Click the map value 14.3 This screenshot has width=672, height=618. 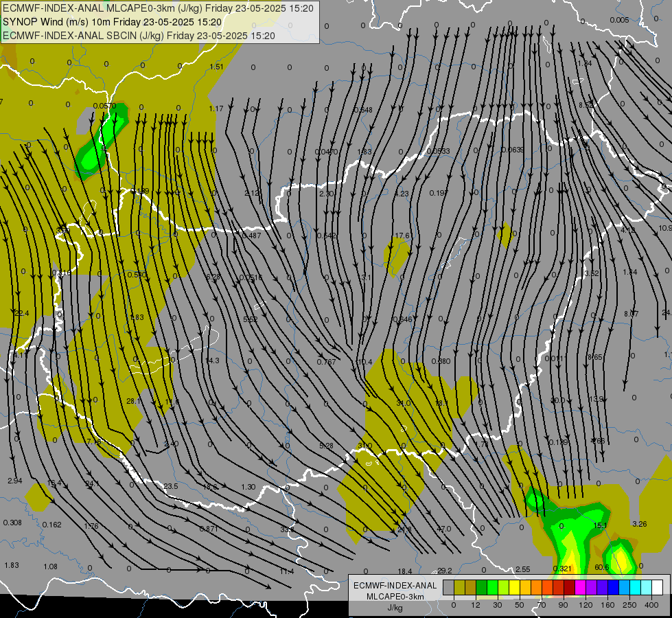[212, 360]
